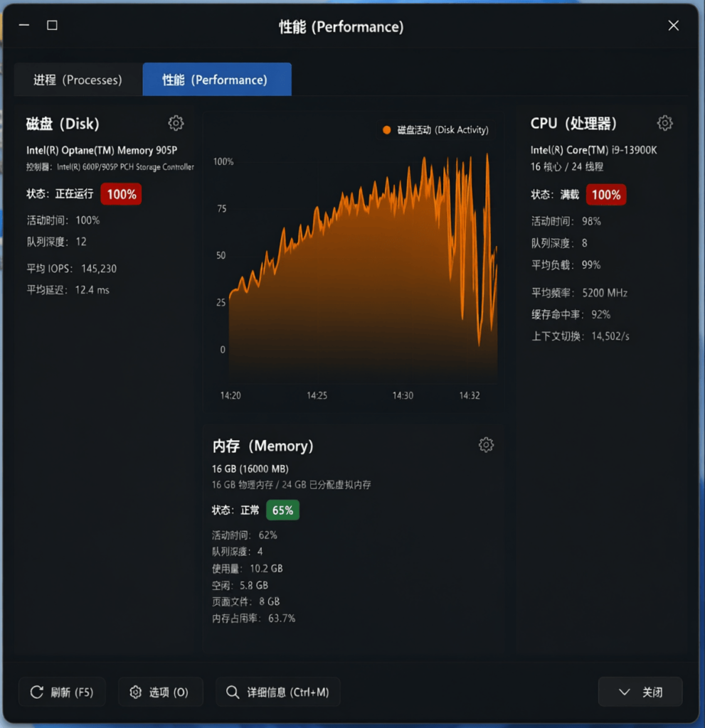Click the 磁盘活动 (Disk Activity) legend label

coord(443,130)
